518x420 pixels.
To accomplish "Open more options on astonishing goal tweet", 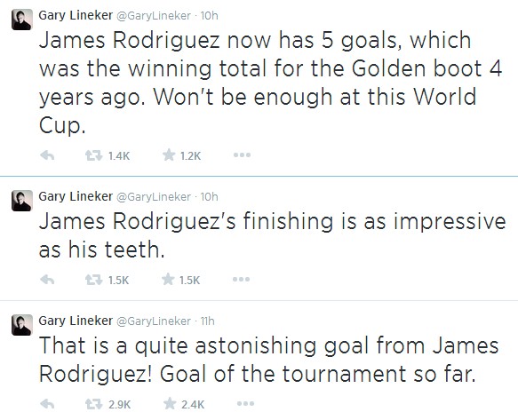I will [x=245, y=403].
